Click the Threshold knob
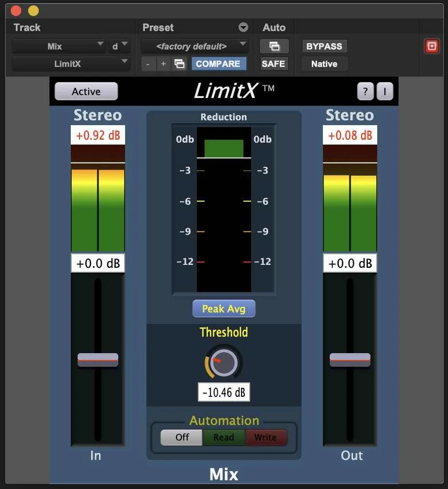 click(224, 362)
